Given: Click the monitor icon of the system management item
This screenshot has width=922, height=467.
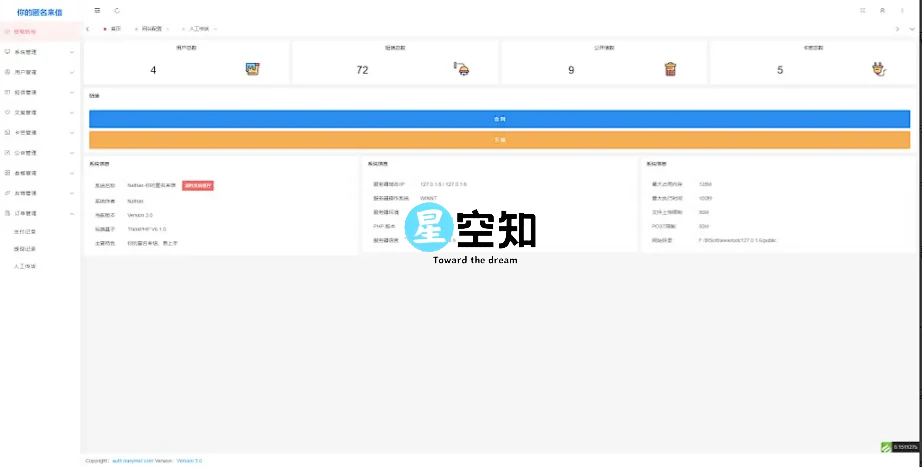Looking at the screenshot, I should 8,52.
